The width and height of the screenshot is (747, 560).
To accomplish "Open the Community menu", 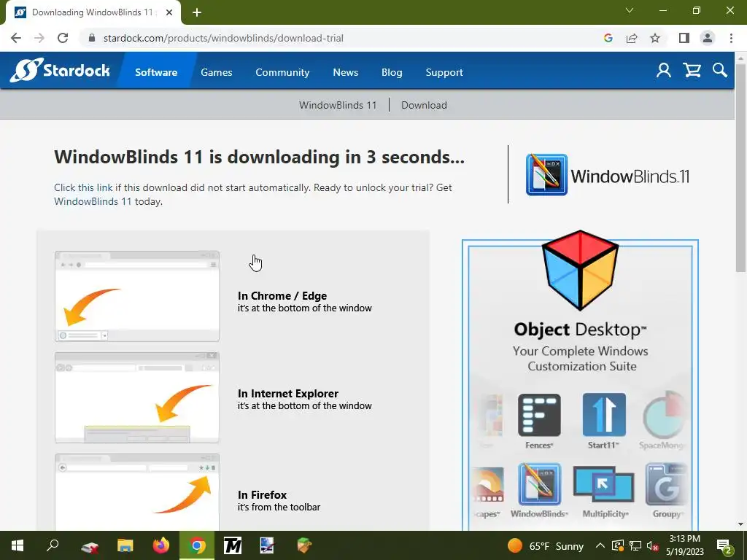I will pos(282,72).
